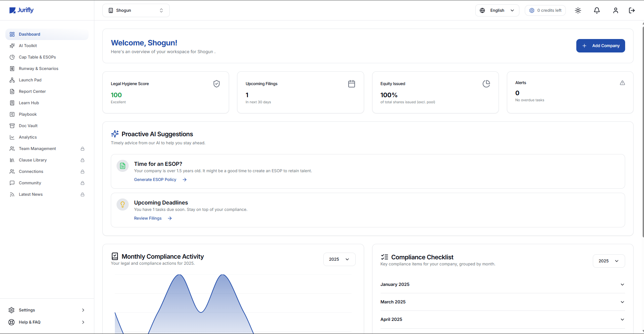
Task: Expand the January 2025 checklist section
Action: pos(503,285)
